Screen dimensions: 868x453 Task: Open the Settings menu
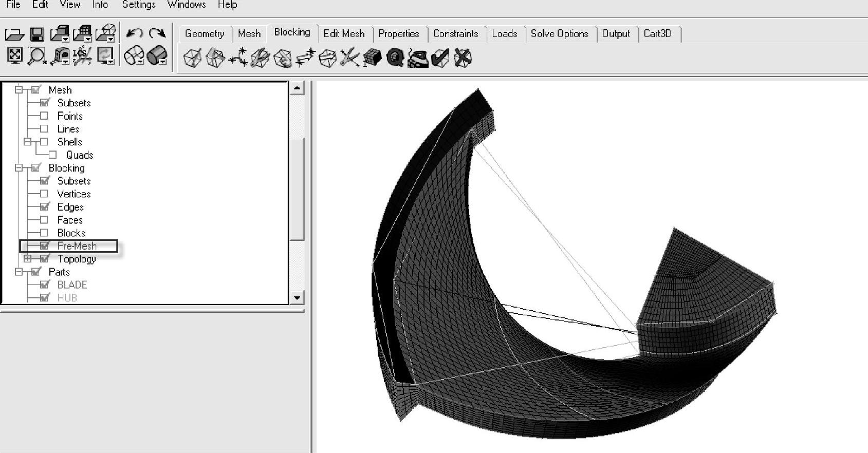click(139, 5)
